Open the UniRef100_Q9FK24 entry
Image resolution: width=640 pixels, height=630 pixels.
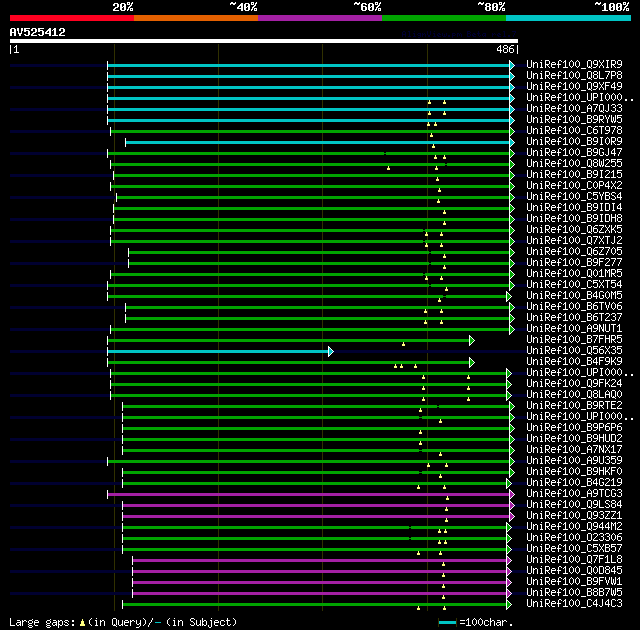click(x=574, y=384)
